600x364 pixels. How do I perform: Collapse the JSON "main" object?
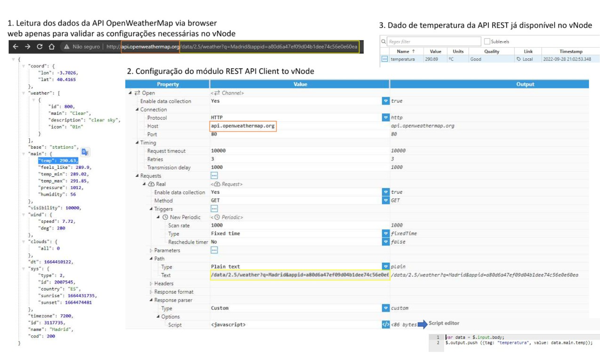24,154
